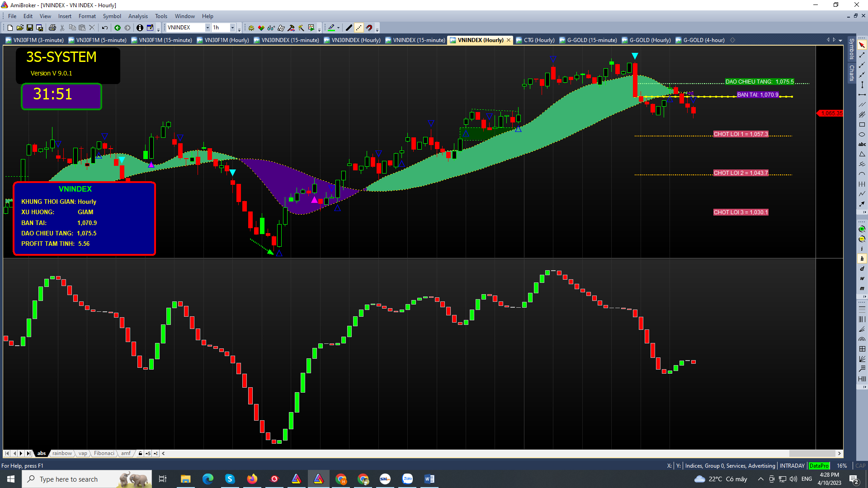Image resolution: width=868 pixels, height=488 pixels.
Task: Switch to G-GOLD (4-hour) chart tab
Action: coord(703,40)
